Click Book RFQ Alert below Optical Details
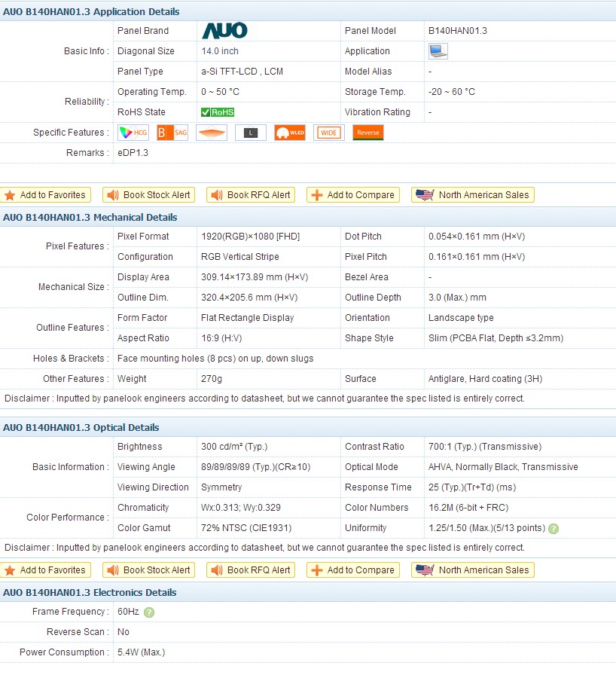The height and width of the screenshot is (681, 616). coord(251,570)
